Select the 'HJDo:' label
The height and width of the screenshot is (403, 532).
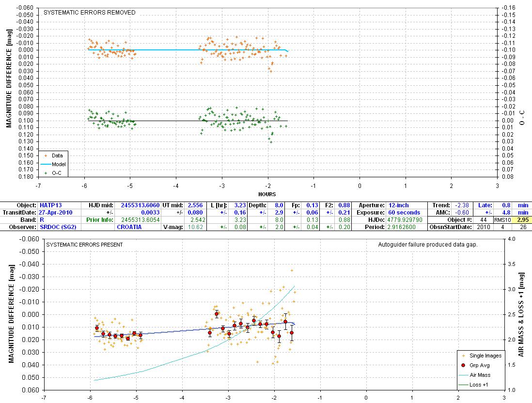[x=376, y=220]
